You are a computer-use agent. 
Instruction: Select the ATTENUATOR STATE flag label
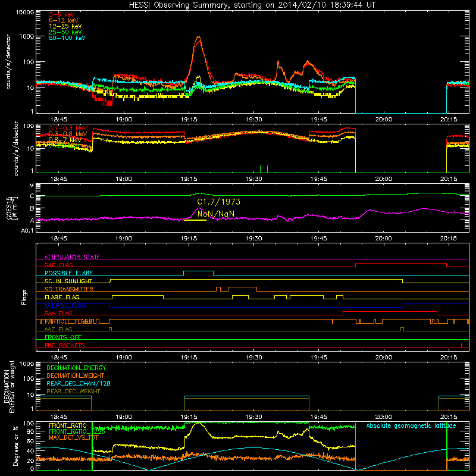[x=72, y=257]
